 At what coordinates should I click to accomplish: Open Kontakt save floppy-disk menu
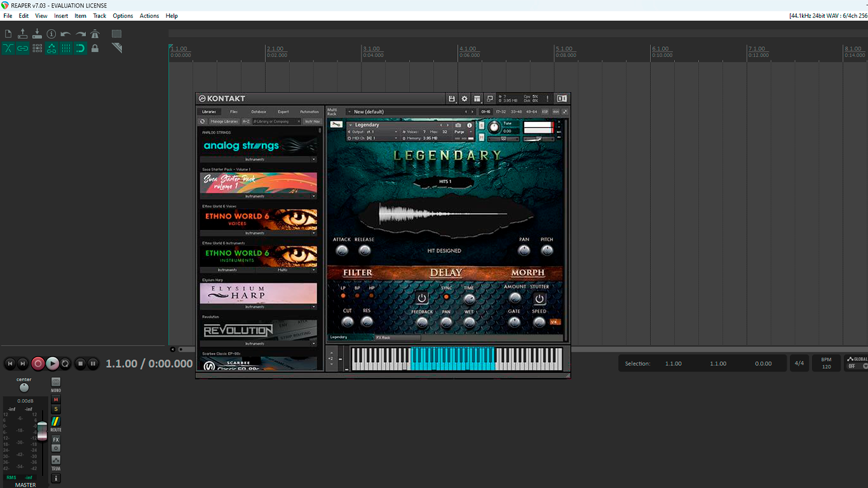pos(452,98)
